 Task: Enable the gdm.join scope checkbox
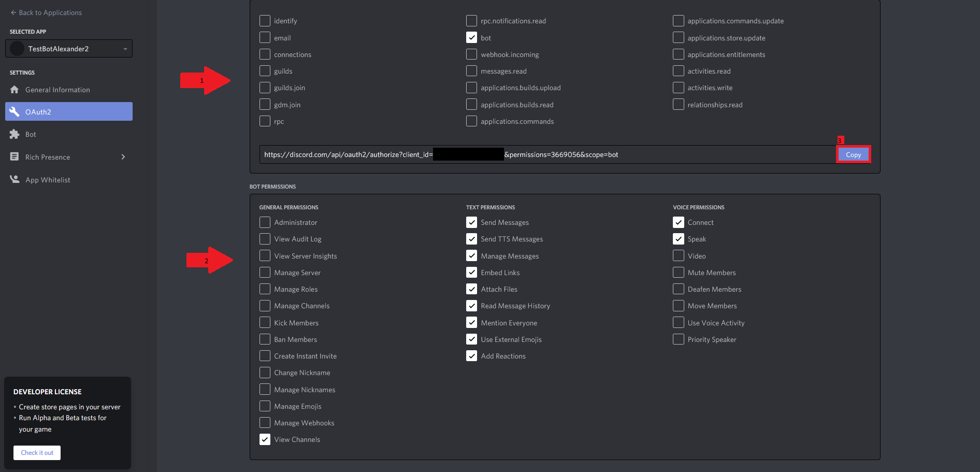tap(265, 104)
